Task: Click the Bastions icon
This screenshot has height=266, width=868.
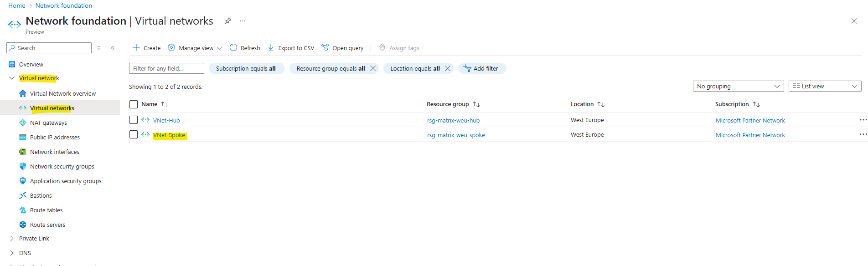Action: point(23,195)
